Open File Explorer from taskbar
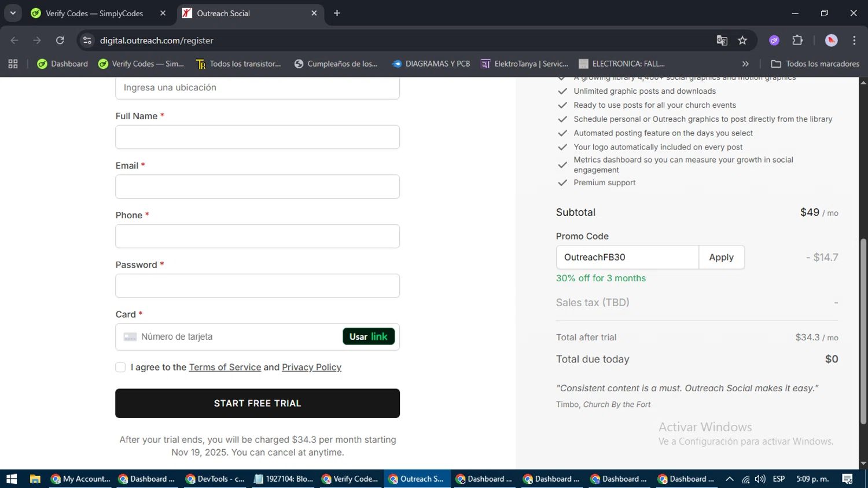Screen dimensions: 868x488 (x=35, y=479)
